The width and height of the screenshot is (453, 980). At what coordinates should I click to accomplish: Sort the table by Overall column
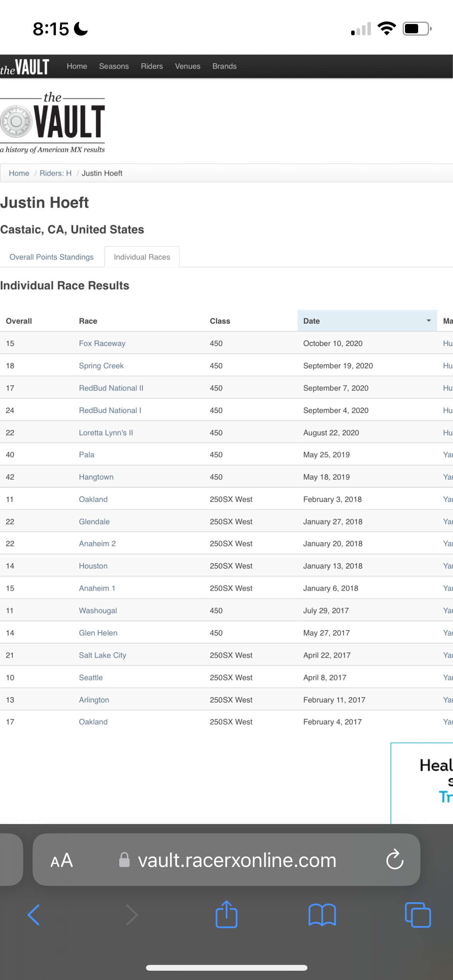point(19,321)
